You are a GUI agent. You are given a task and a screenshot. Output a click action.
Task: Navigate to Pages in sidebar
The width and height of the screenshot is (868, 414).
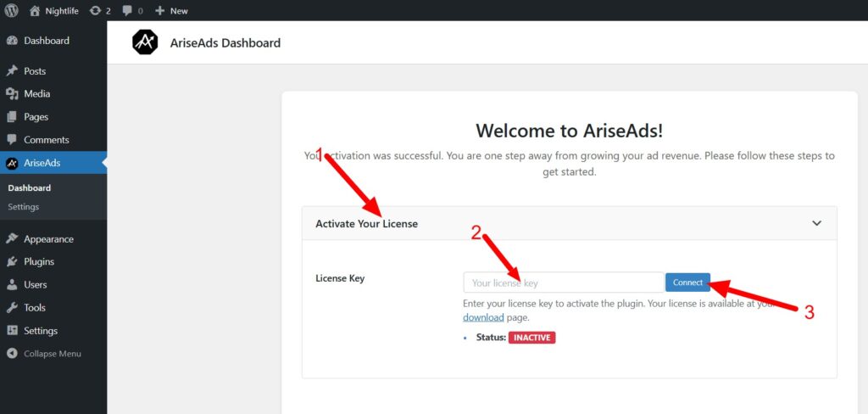click(36, 117)
